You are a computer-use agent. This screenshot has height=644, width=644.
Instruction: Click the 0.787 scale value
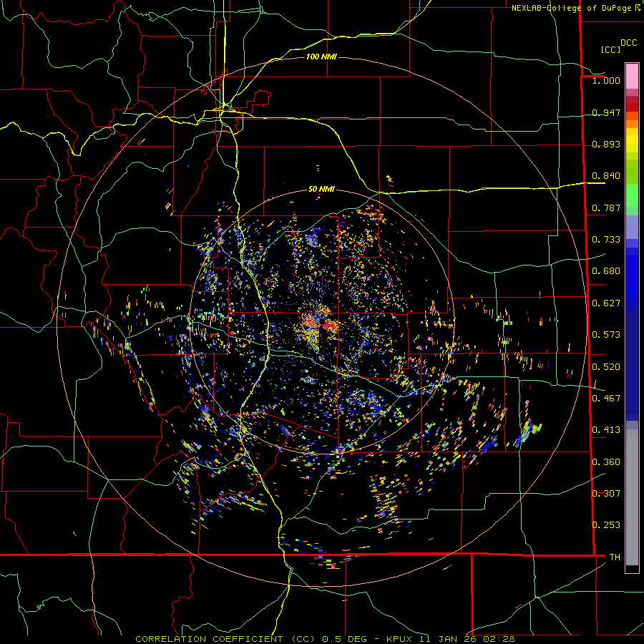click(x=606, y=208)
